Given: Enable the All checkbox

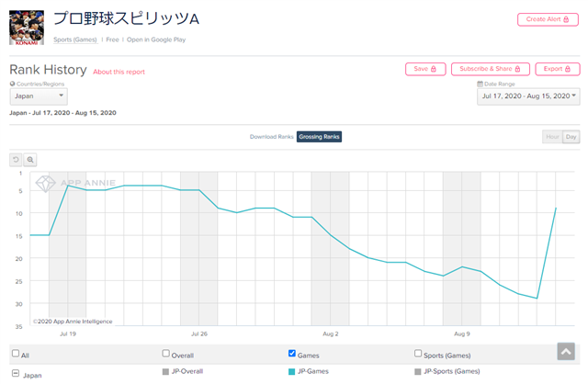Looking at the screenshot, I should click(x=16, y=354).
